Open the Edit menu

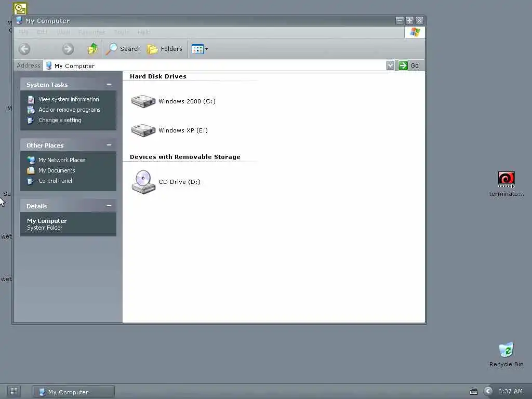pos(42,32)
